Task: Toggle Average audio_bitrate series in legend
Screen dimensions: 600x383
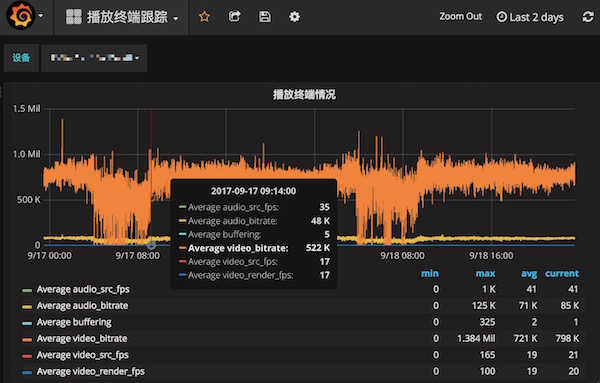Action: [82, 306]
